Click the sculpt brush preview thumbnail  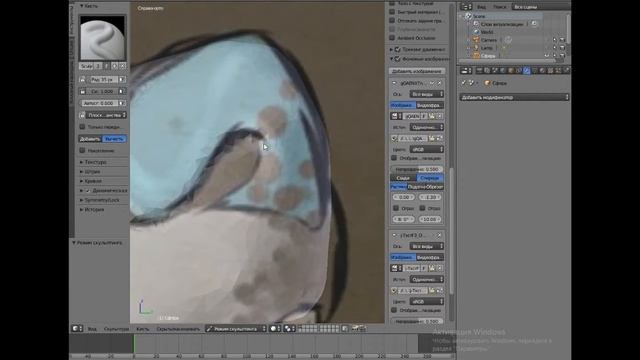click(x=102, y=38)
